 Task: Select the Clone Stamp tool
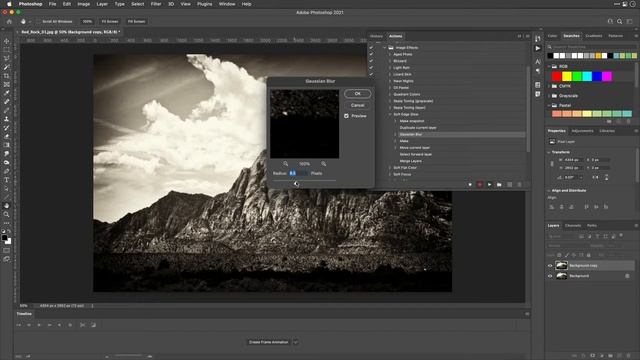[7, 119]
